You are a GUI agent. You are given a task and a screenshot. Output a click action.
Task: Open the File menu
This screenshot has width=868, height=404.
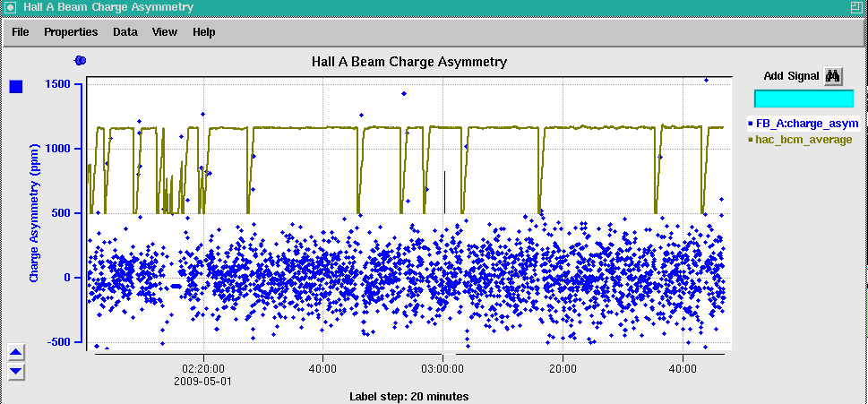click(20, 32)
